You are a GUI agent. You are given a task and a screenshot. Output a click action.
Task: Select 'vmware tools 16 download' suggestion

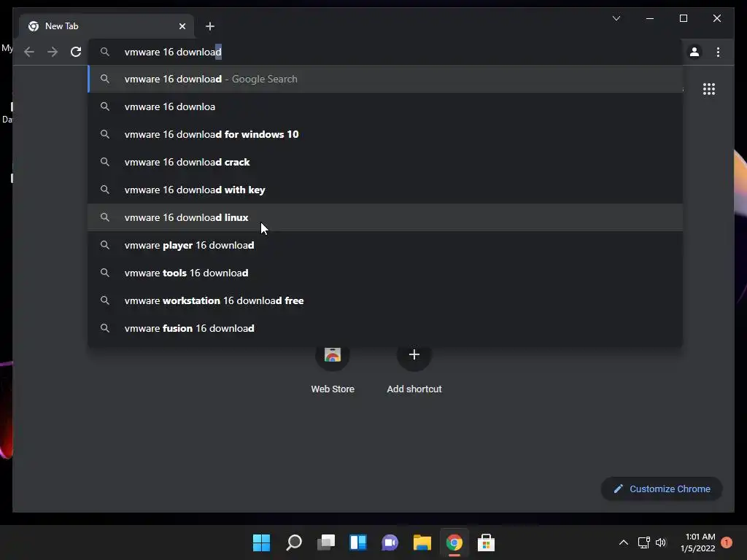point(385,273)
